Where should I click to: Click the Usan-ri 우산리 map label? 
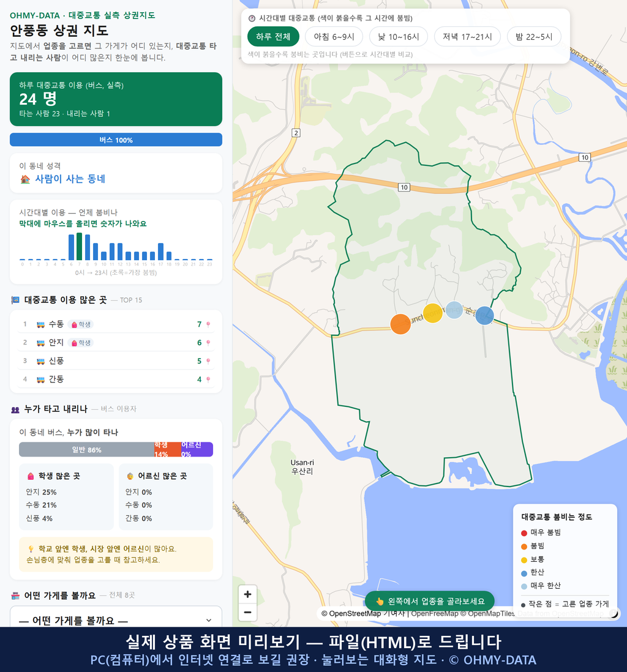(x=302, y=467)
